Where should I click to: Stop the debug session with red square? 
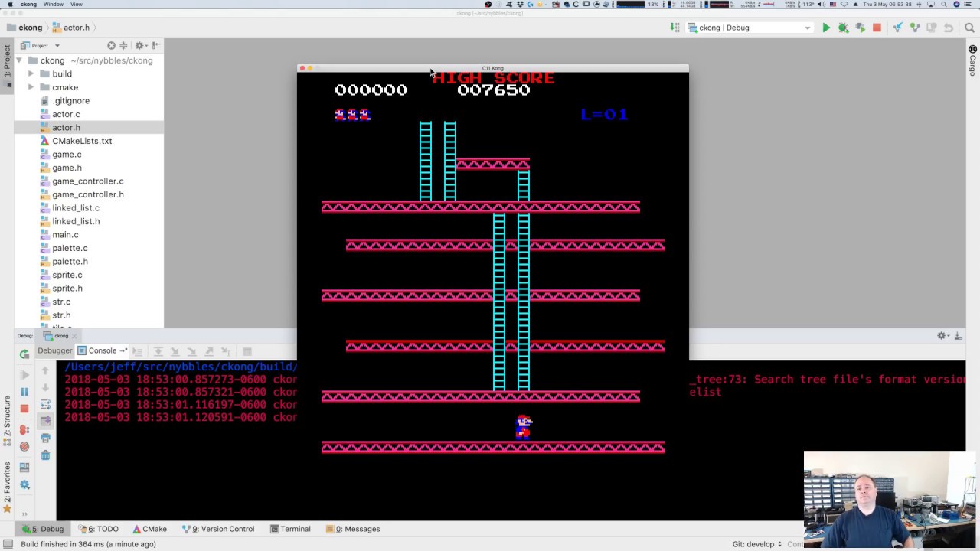(24, 409)
